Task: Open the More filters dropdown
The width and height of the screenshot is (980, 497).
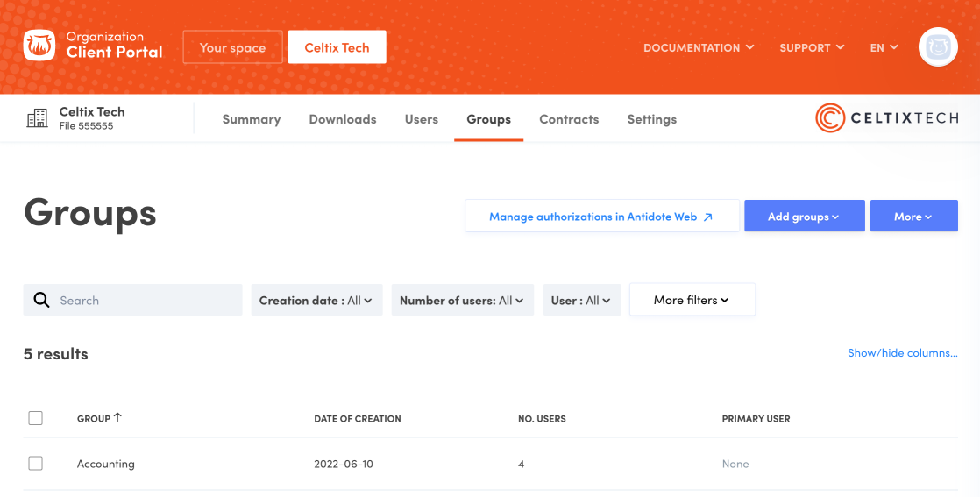Action: point(692,300)
